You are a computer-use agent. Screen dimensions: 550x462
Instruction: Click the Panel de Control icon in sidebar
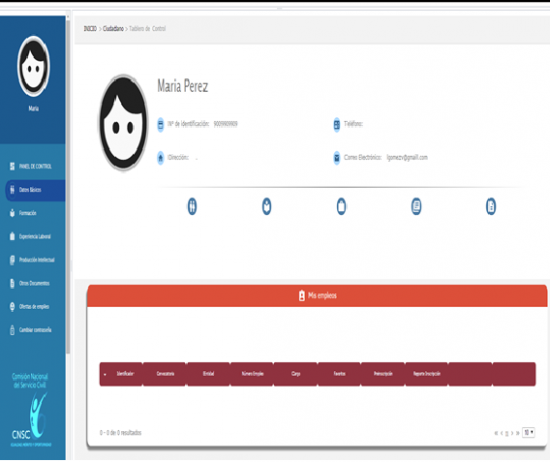pos(12,166)
